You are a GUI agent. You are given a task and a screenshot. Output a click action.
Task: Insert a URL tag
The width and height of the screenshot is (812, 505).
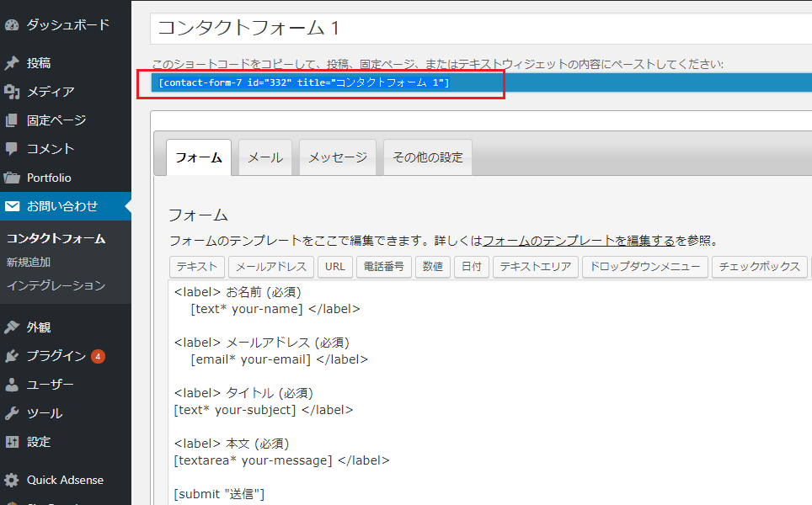(335, 267)
